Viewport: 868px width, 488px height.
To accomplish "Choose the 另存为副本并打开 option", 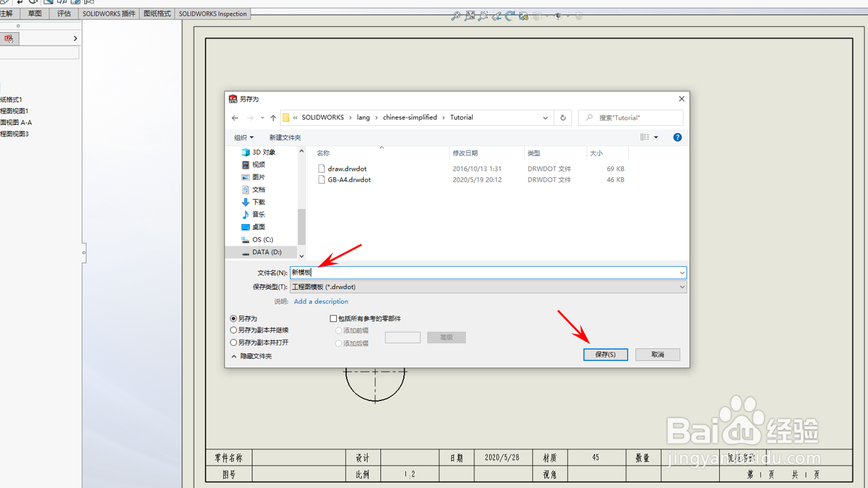I will (233, 342).
